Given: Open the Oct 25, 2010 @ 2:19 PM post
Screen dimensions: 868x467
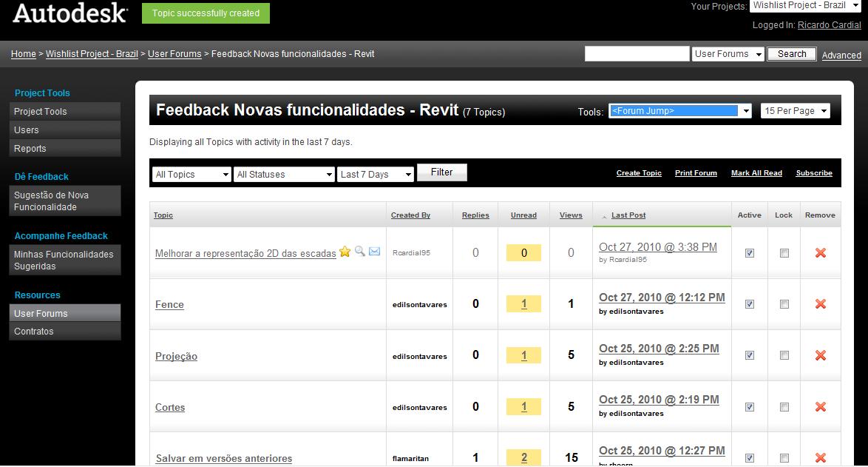Looking at the screenshot, I should [659, 400].
